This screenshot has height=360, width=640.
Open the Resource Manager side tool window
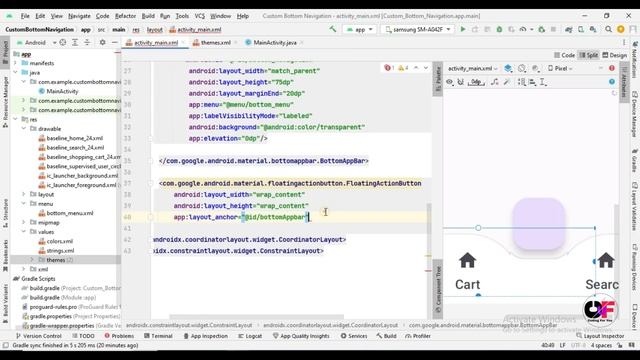(x=5, y=102)
